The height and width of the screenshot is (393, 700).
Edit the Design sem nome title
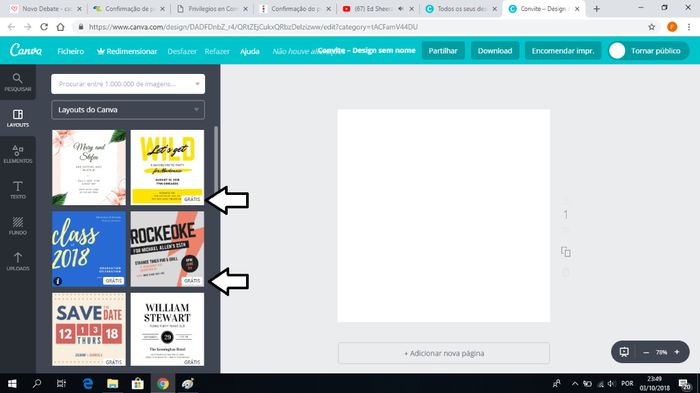tap(367, 50)
